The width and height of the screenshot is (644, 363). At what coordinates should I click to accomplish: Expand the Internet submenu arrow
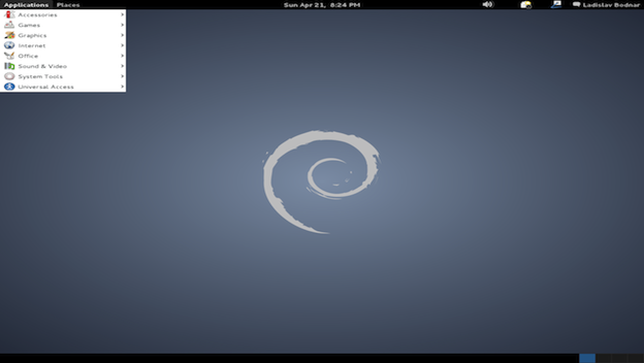122,45
